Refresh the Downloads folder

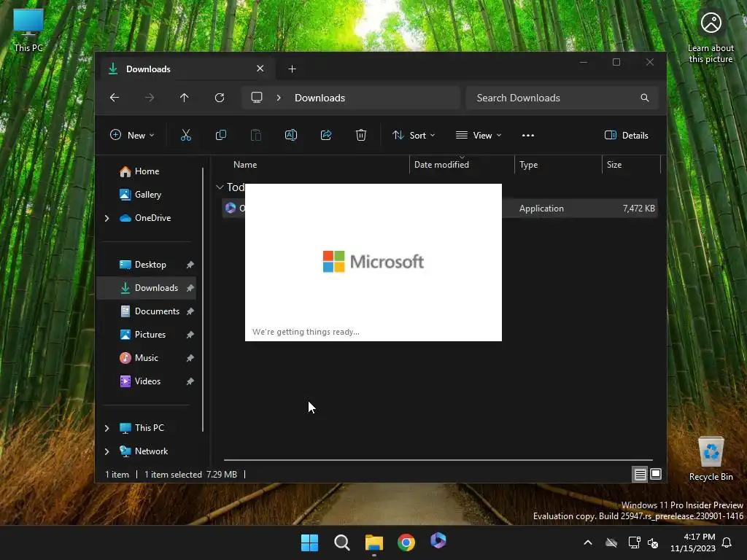(x=220, y=98)
